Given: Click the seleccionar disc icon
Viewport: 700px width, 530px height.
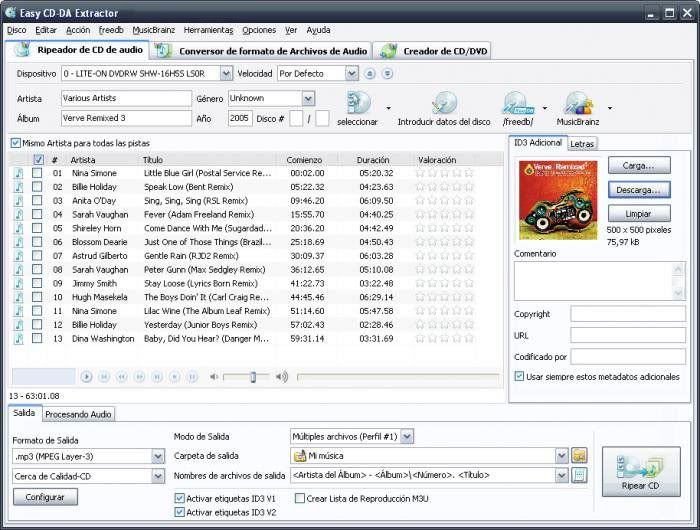Looking at the screenshot, I should point(359,103).
